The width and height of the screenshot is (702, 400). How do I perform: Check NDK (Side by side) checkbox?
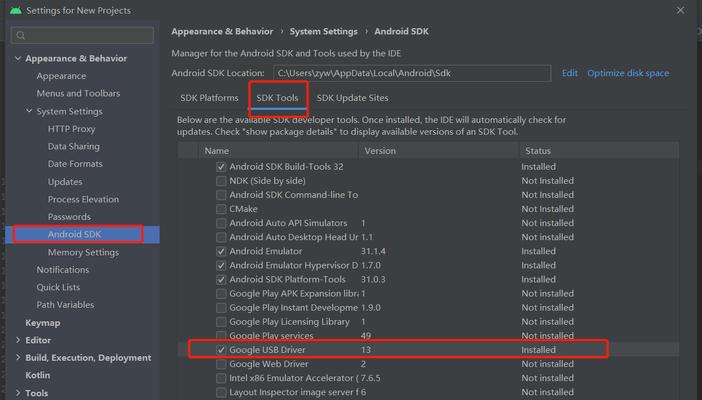point(221,181)
